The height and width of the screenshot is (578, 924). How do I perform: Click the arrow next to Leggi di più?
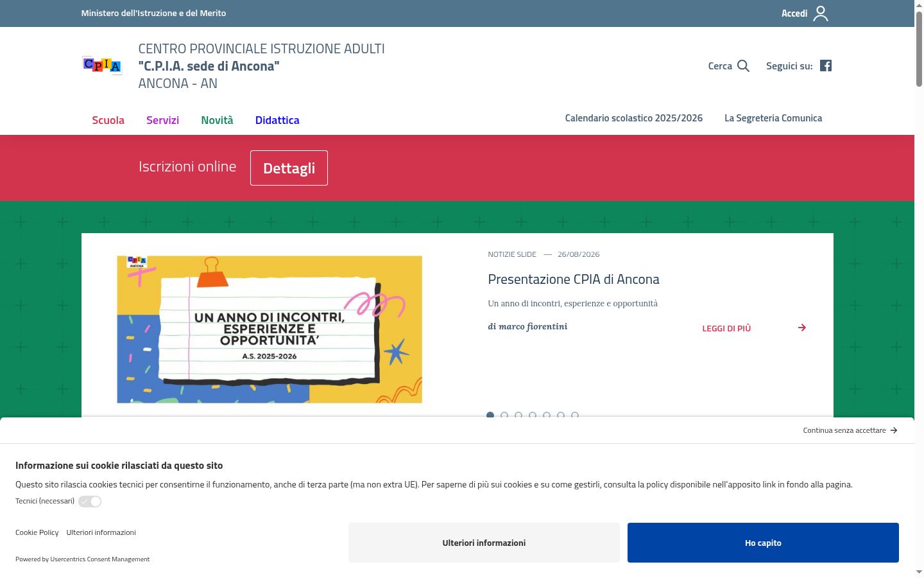point(802,328)
